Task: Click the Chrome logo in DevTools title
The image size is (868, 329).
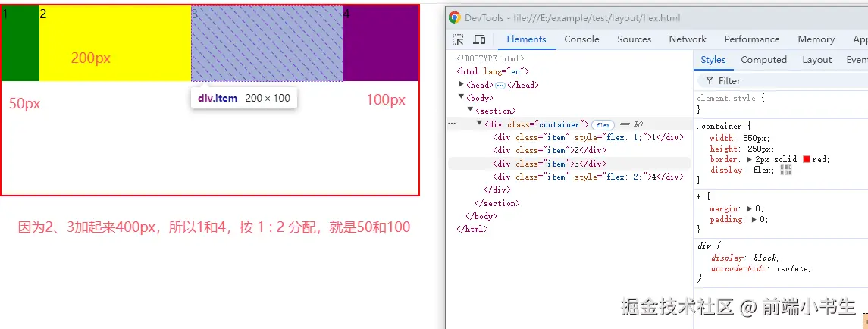Action: coord(455,17)
